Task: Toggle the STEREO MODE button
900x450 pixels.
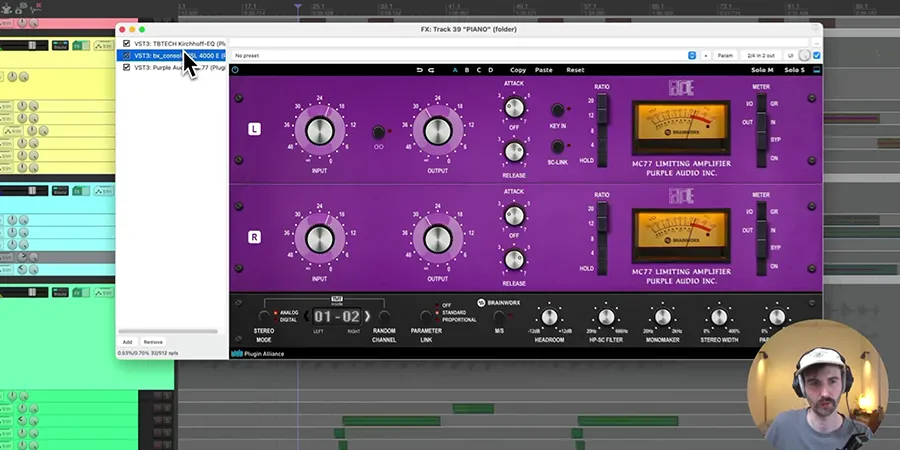Action: [264, 316]
